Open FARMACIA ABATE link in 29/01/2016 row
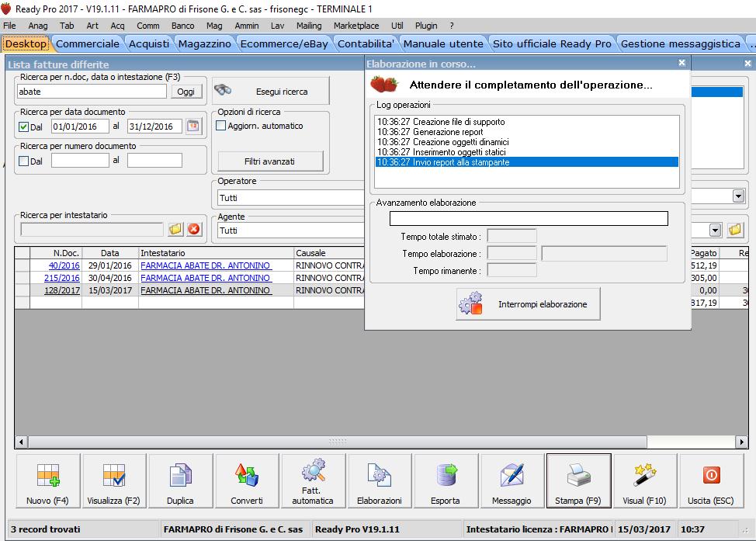The width and height of the screenshot is (756, 541). (x=206, y=265)
